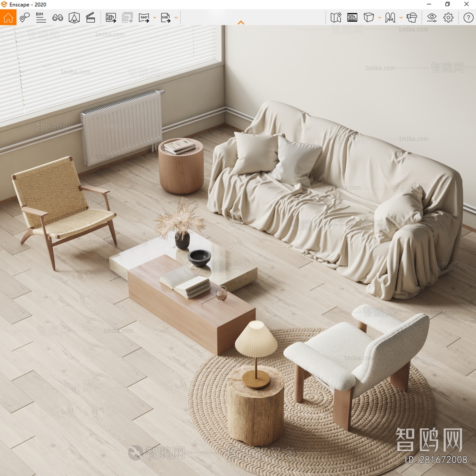Toggle the Safe Frame tool
476x476 pixels.
(74, 18)
